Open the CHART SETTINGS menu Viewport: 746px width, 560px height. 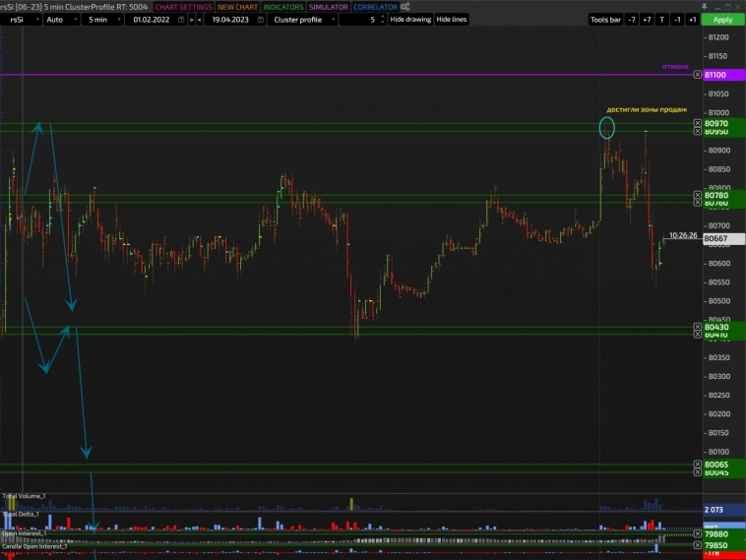(184, 7)
